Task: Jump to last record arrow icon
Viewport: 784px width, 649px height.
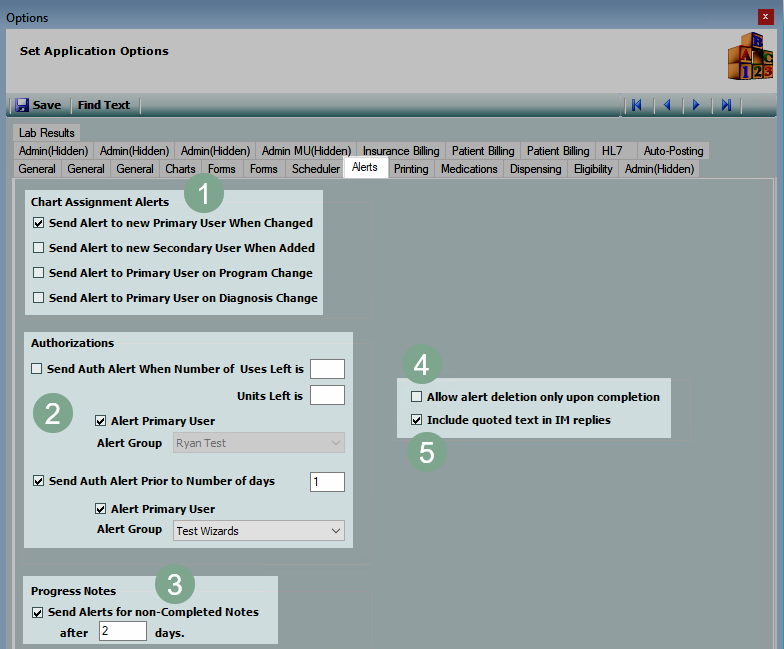Action: click(727, 105)
